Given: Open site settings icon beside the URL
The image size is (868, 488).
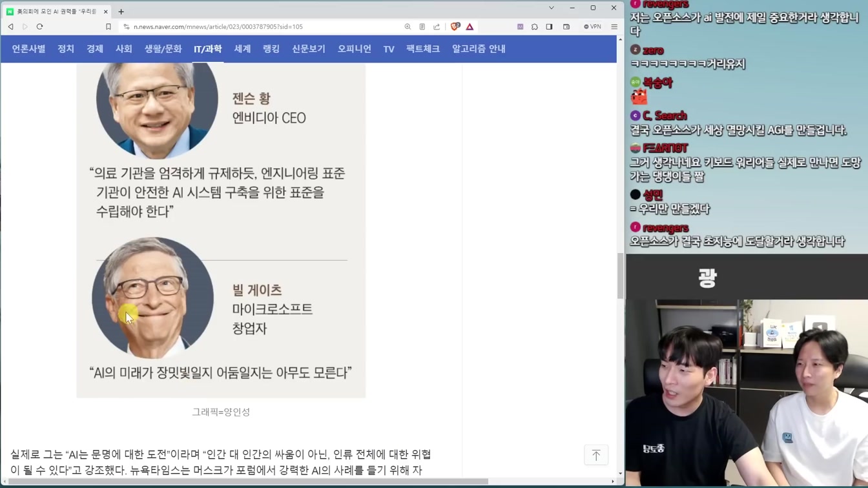Looking at the screenshot, I should coord(127,26).
